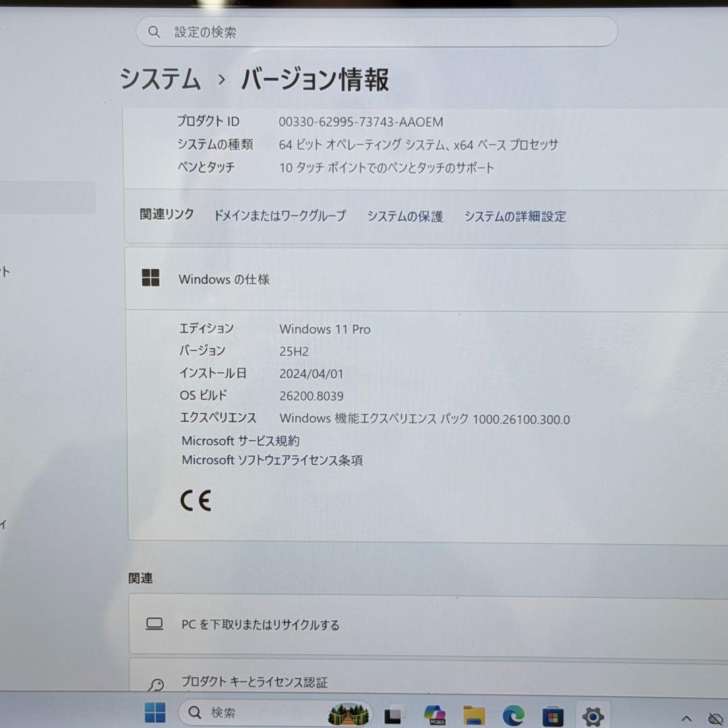This screenshot has height=728, width=728.
Task: Open Microsoft Store from taskbar
Action: pos(553,717)
